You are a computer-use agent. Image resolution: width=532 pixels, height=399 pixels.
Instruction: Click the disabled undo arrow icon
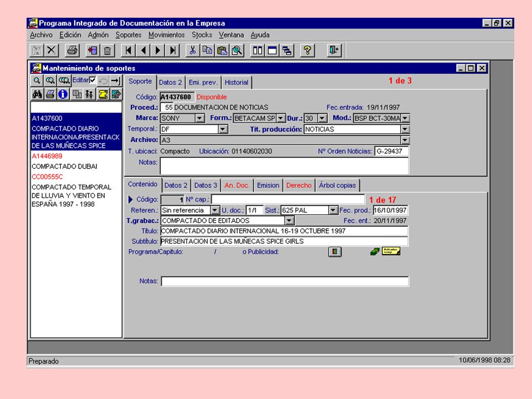103,81
